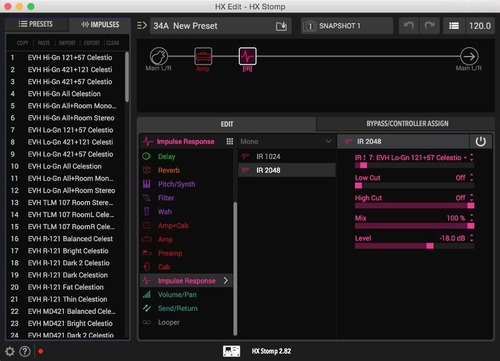This screenshot has height=361, width=500.
Task: Click the Low Cut slider
Action: pos(414,186)
